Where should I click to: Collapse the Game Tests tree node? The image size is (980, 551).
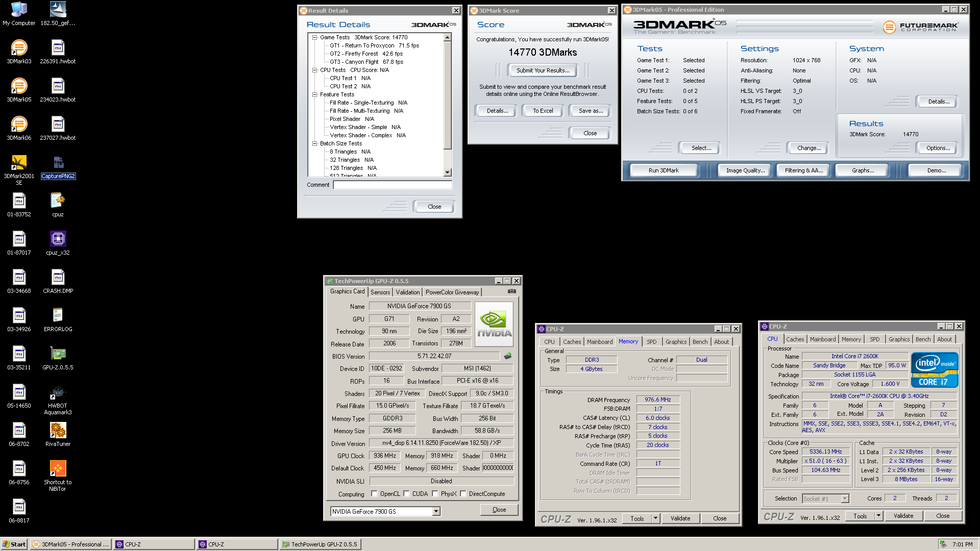click(315, 37)
